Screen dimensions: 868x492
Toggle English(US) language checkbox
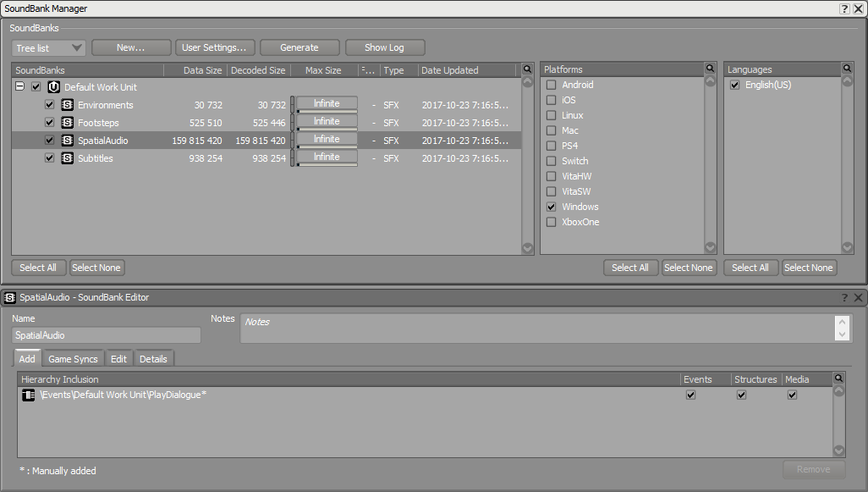[x=734, y=85]
